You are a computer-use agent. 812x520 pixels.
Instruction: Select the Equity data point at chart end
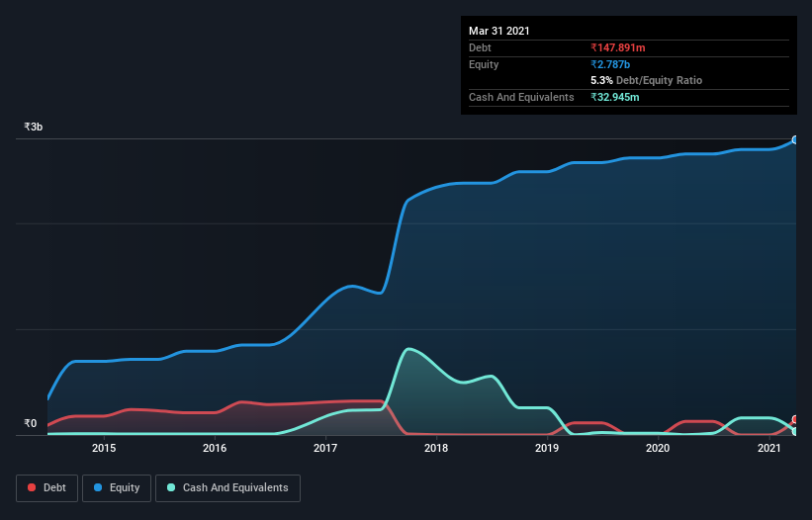click(795, 139)
